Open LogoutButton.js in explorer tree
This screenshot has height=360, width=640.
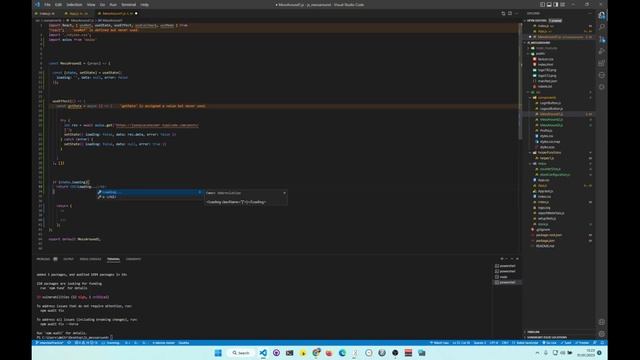551,109
